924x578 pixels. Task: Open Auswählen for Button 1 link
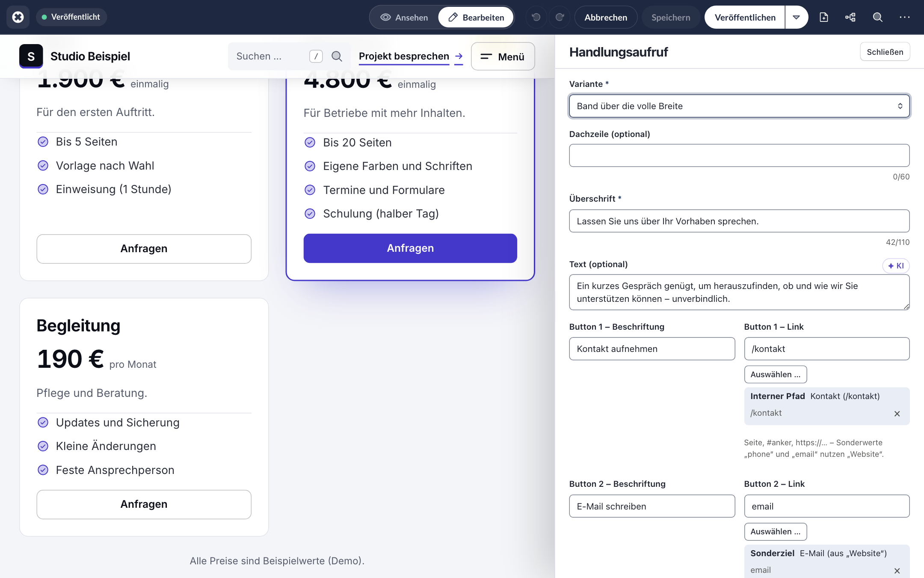(x=776, y=375)
